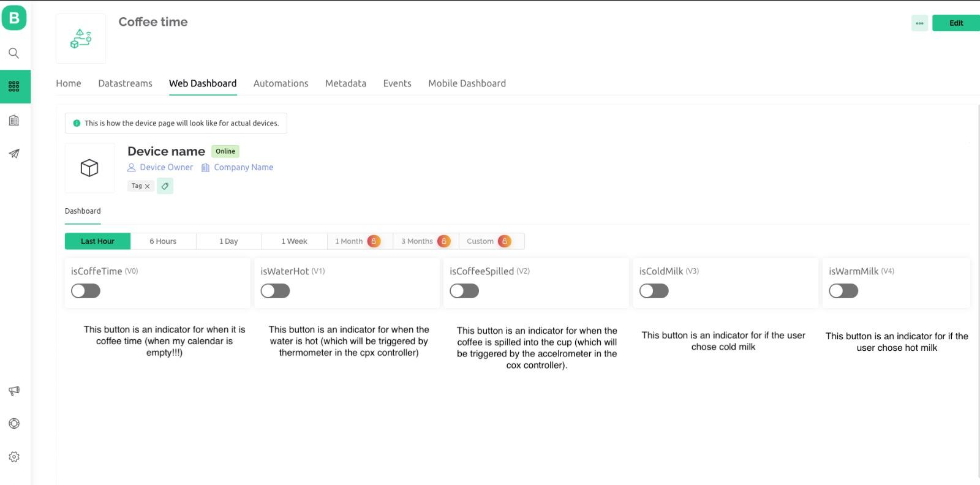
Task: Click the 'chose hot milk' description
Action: coord(897,342)
